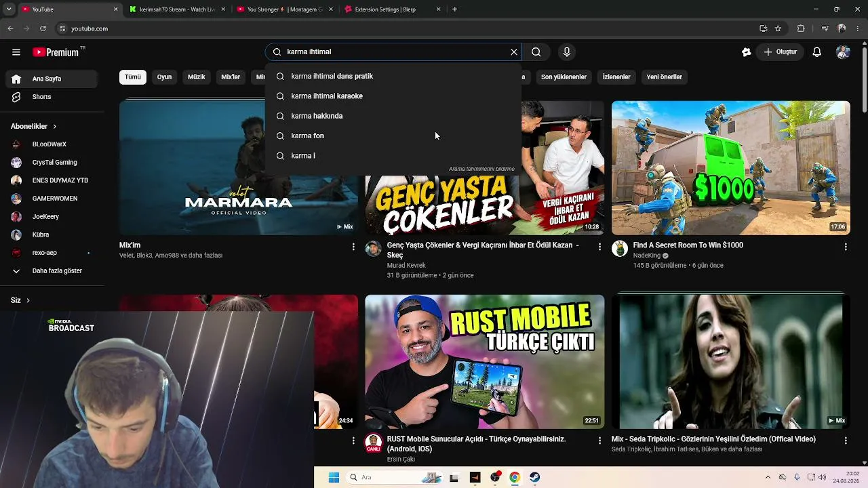The height and width of the screenshot is (488, 868).
Task: Open more options for Mix'im
Action: (353, 247)
